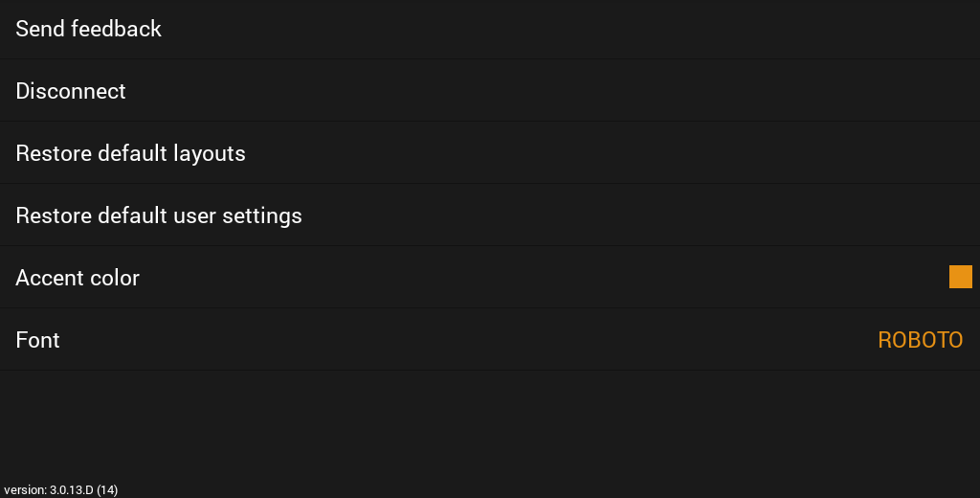Image resolution: width=980 pixels, height=498 pixels.
Task: Open font picker showing ROBOTO
Action: (920, 340)
